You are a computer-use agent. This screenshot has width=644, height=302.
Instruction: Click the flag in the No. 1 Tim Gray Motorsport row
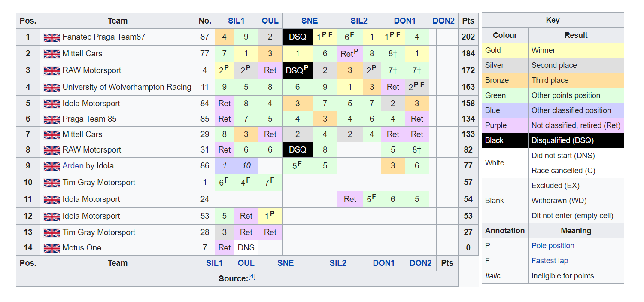[52, 183]
